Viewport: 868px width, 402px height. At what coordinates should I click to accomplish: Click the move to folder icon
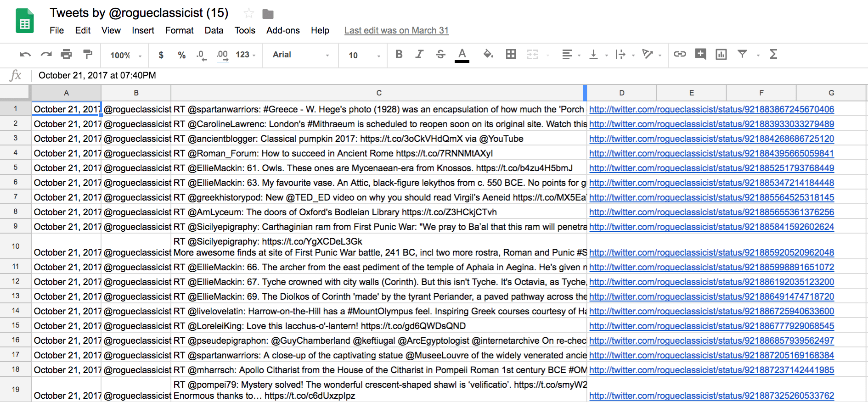point(268,14)
